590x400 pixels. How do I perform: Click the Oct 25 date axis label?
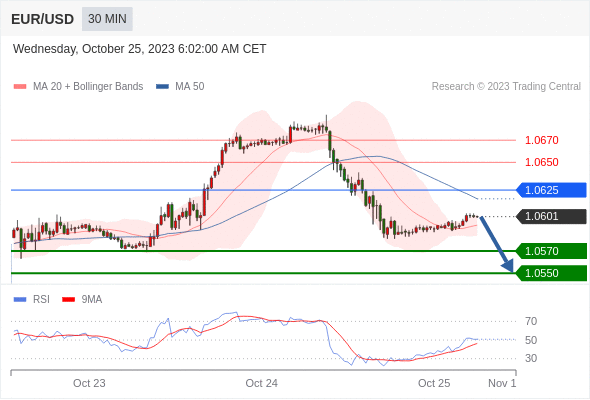434,383
